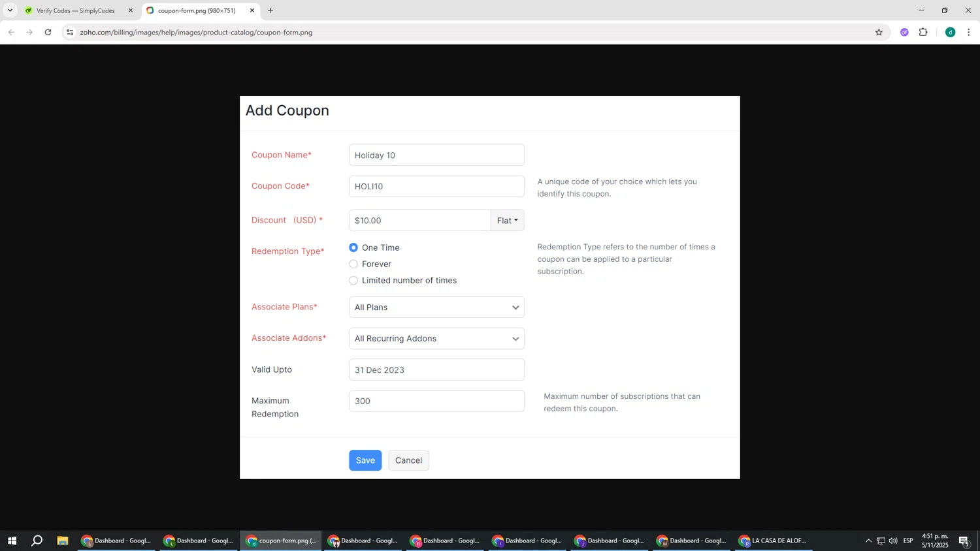Click the Coupon Name field with Holiday 10
The width and height of the screenshot is (980, 551).
click(436, 155)
